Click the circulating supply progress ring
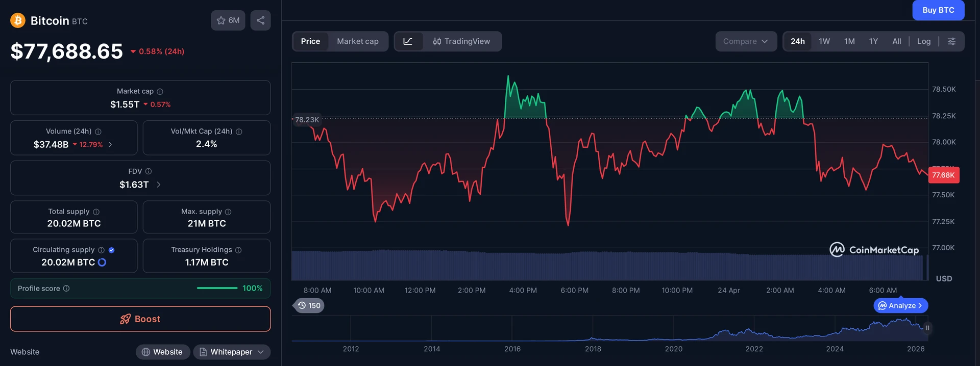This screenshot has height=366, width=980. coord(102,262)
